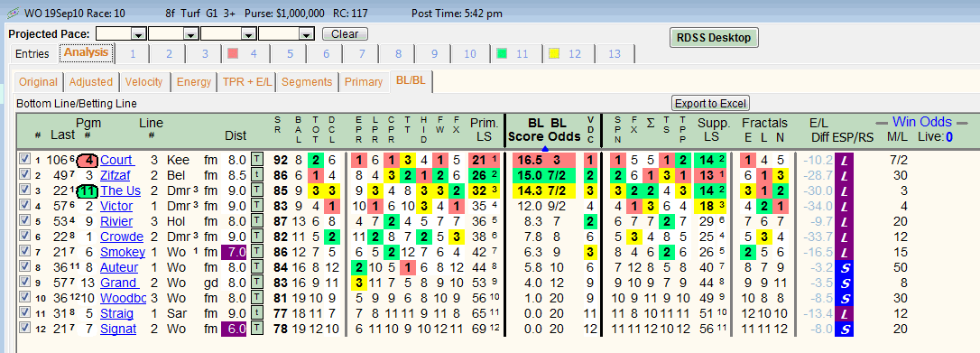Open the Entries tab

click(32, 54)
